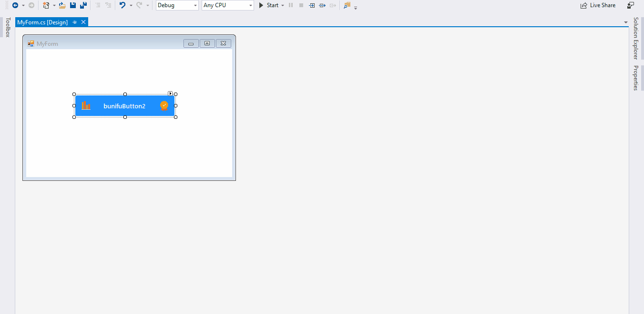Open the Debug configuration combo box
Viewport: 644px width, 314px height.
click(177, 5)
